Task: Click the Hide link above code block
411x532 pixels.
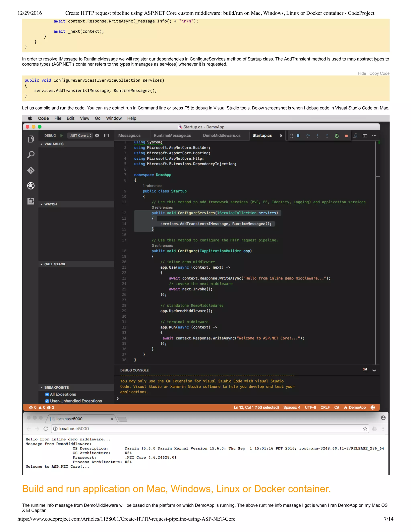Action: coord(362,73)
